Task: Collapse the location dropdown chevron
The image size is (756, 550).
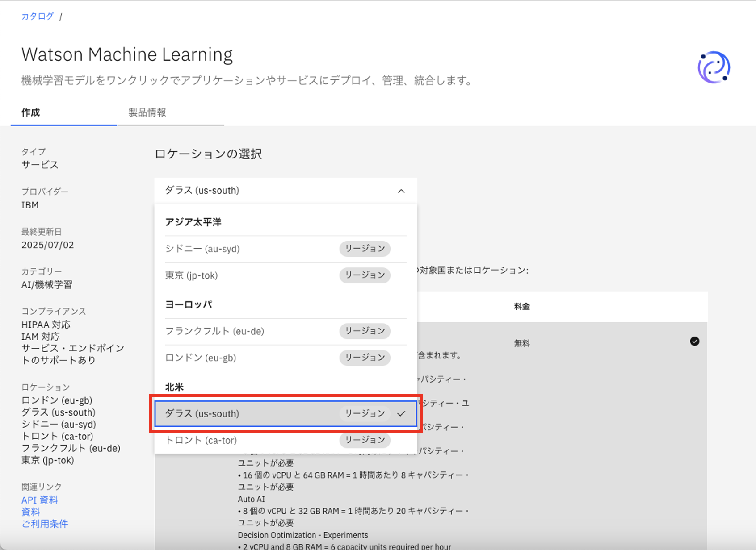Action: [401, 191]
